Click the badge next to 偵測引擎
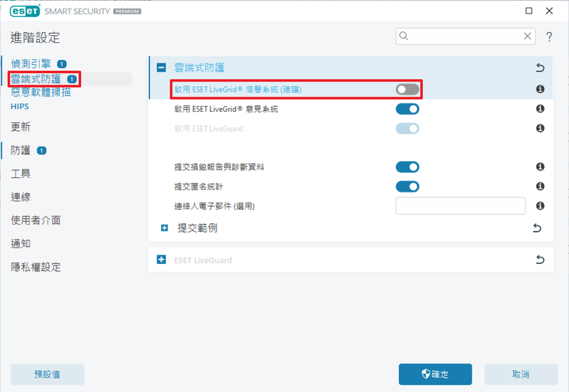 (x=62, y=64)
